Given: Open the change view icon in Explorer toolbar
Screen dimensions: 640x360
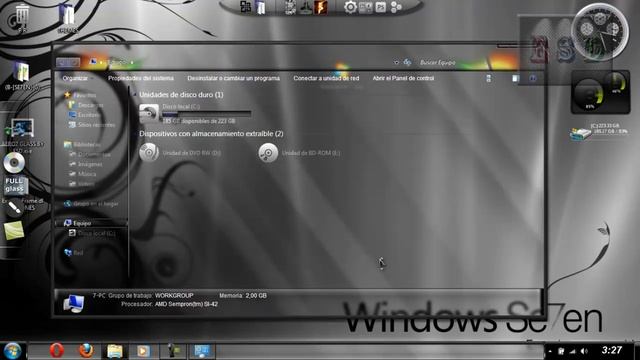Looking at the screenshot, I should [489, 78].
